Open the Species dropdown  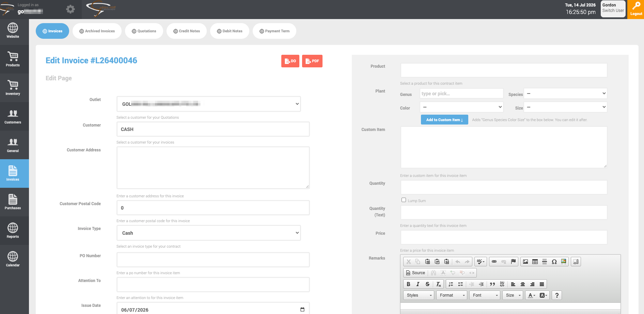click(565, 93)
